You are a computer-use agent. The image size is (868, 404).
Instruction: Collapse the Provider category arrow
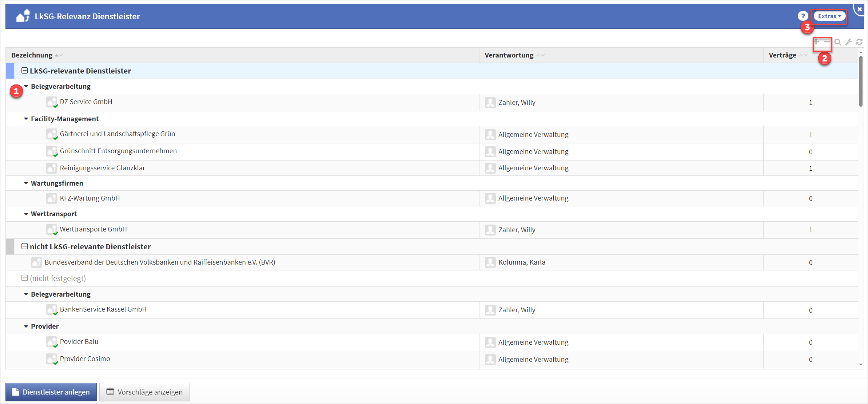point(26,326)
